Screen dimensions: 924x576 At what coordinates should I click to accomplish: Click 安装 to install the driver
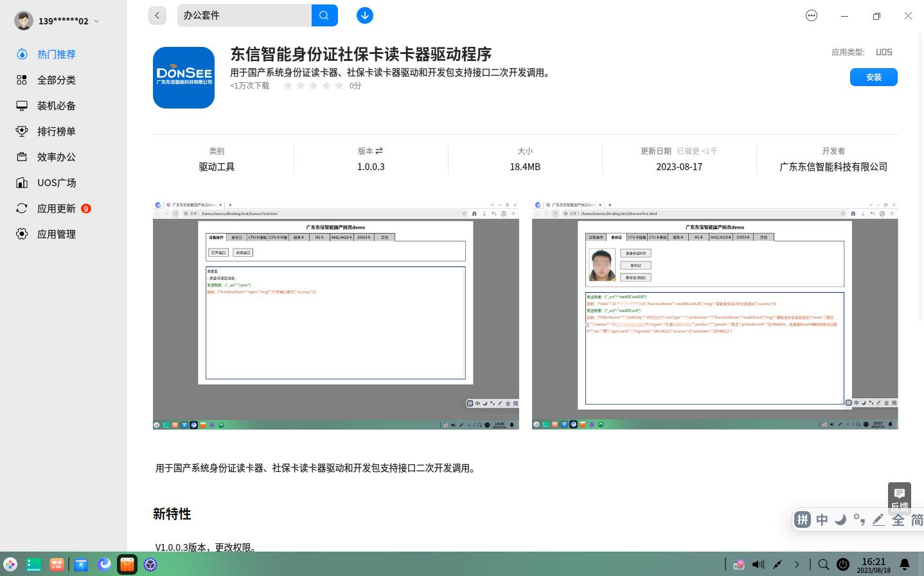[873, 76]
